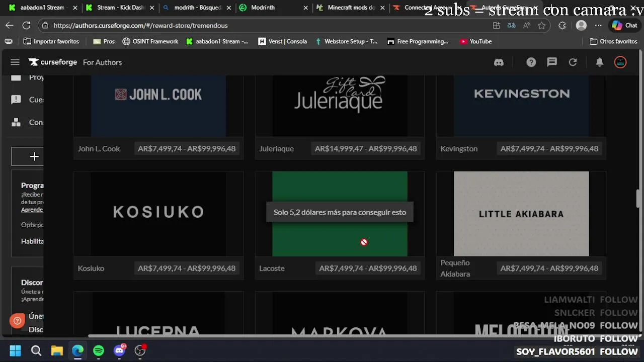Click the orange support bubble icon
This screenshot has width=644, height=362.
coord(17,320)
